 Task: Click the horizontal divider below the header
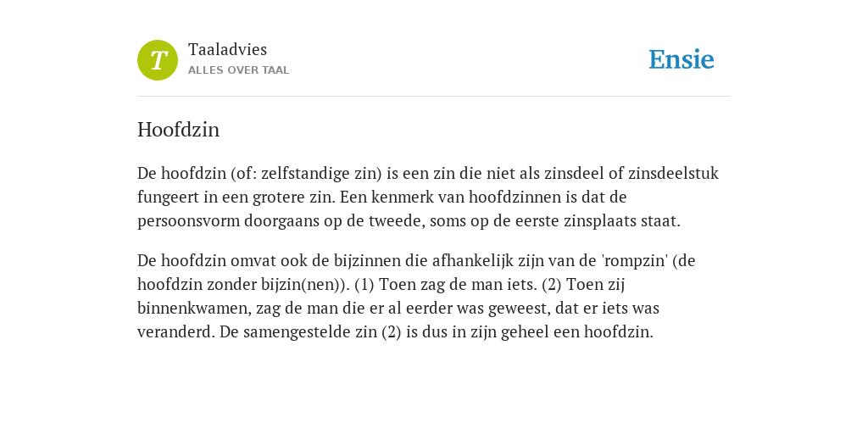(x=434, y=97)
